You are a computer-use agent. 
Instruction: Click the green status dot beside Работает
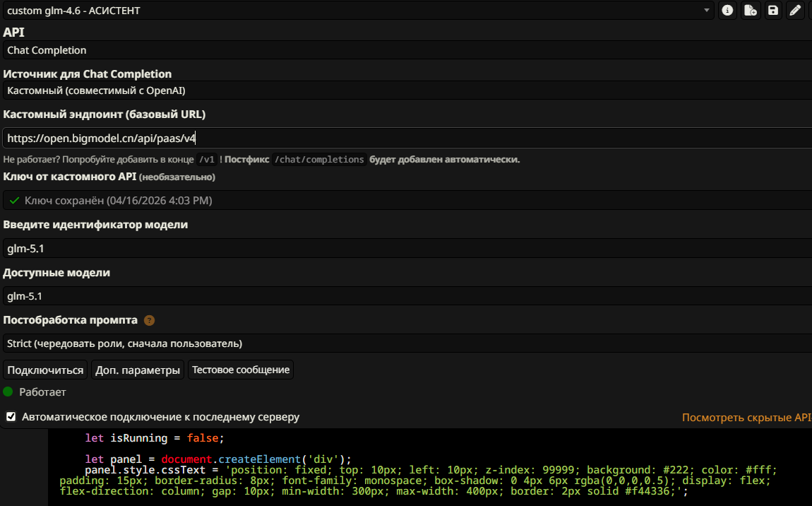coord(8,392)
